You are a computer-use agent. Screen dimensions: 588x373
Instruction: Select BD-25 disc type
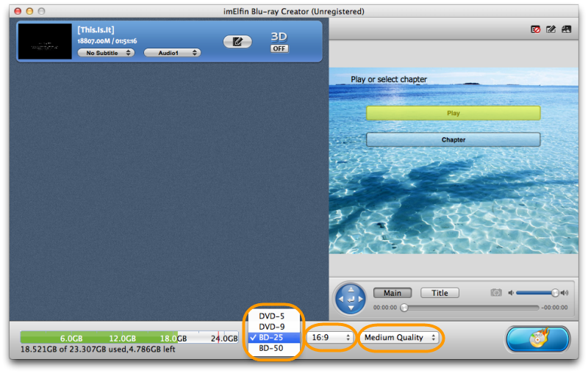pyautogui.click(x=273, y=338)
